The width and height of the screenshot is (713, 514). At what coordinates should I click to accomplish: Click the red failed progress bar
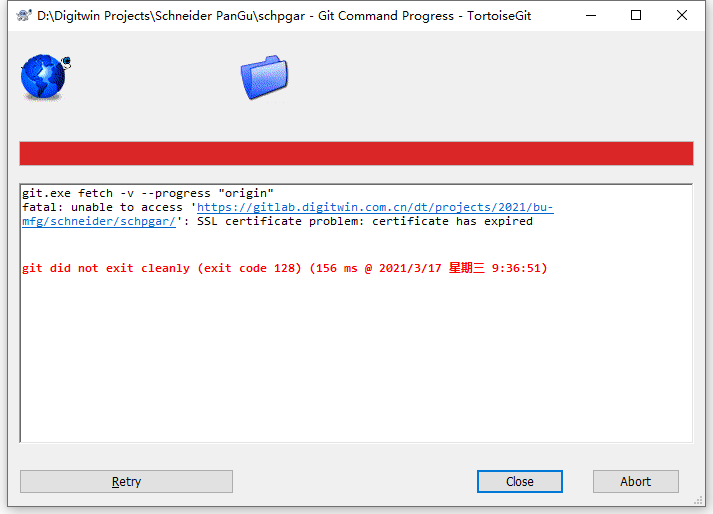tap(356, 153)
